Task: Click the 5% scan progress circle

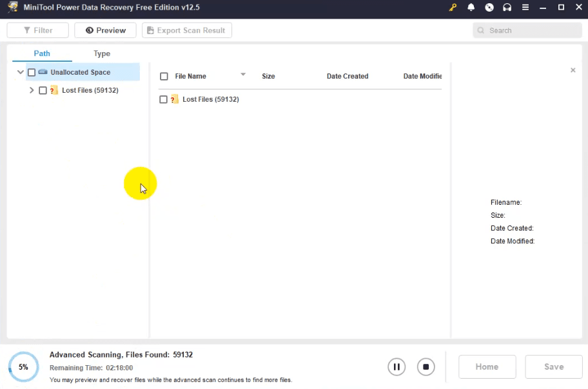Action: 24,367
